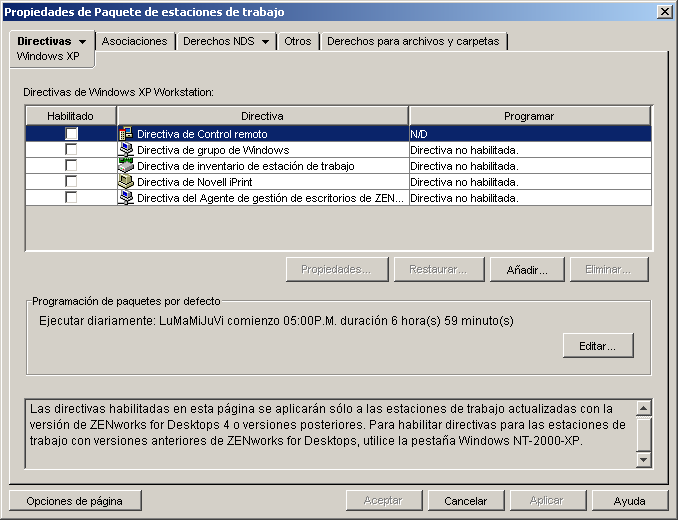Image resolution: width=678 pixels, height=520 pixels.
Task: Close the Propiedades de Paquete dialog
Action: 664,11
